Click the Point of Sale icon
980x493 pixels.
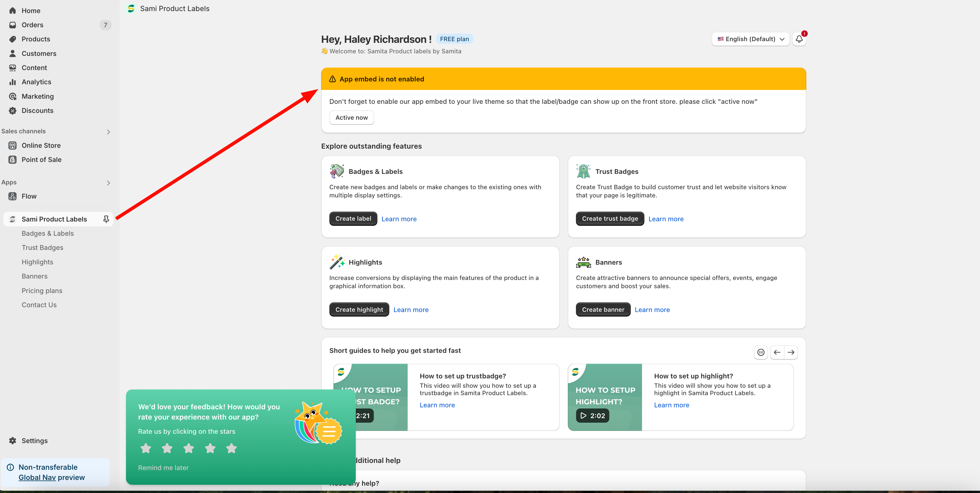(12, 159)
